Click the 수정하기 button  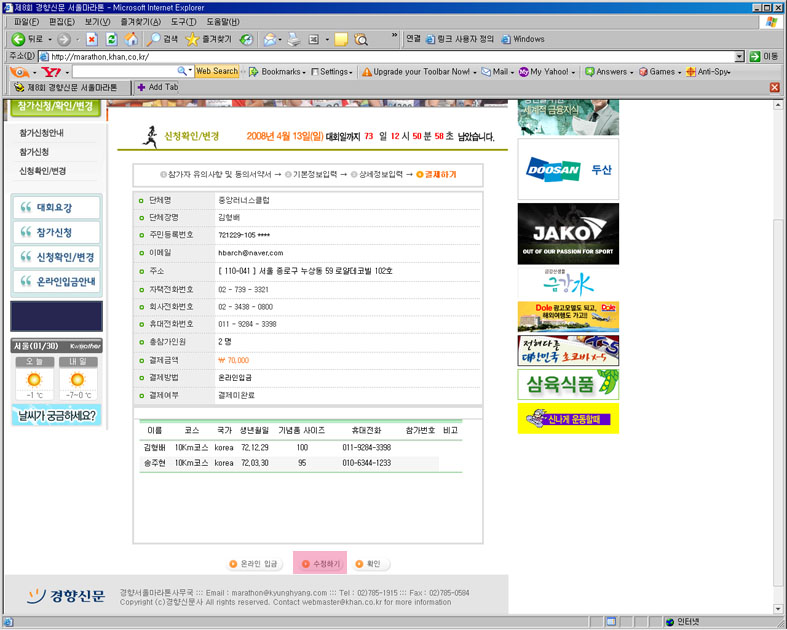[x=320, y=564]
